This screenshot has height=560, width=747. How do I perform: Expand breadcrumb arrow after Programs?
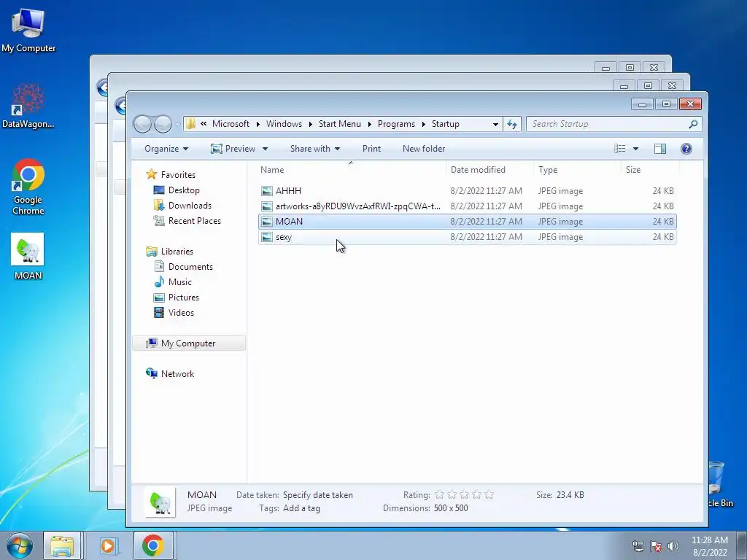coord(423,124)
